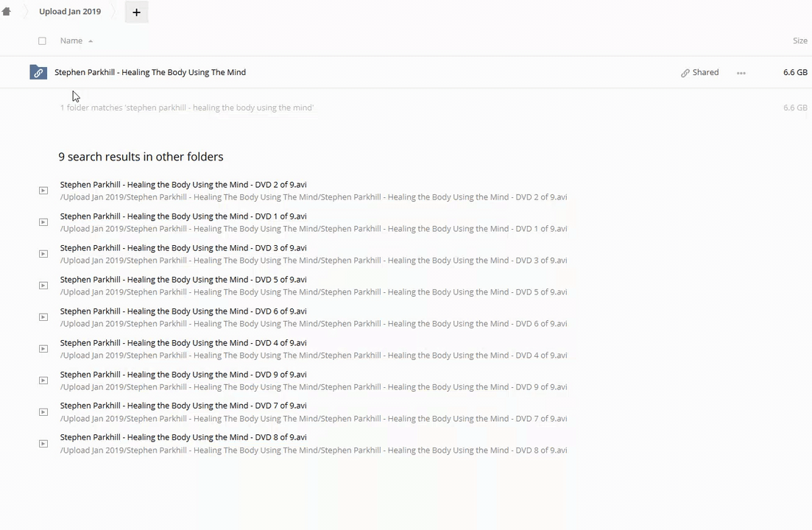Open DVD 7 of 9.avi search result
The height and width of the screenshot is (530, 812).
point(183,406)
